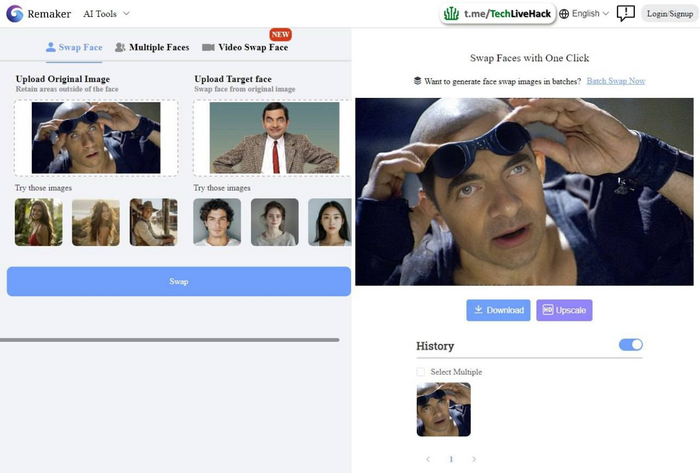
Task: Click the History section heading
Action: (x=435, y=346)
